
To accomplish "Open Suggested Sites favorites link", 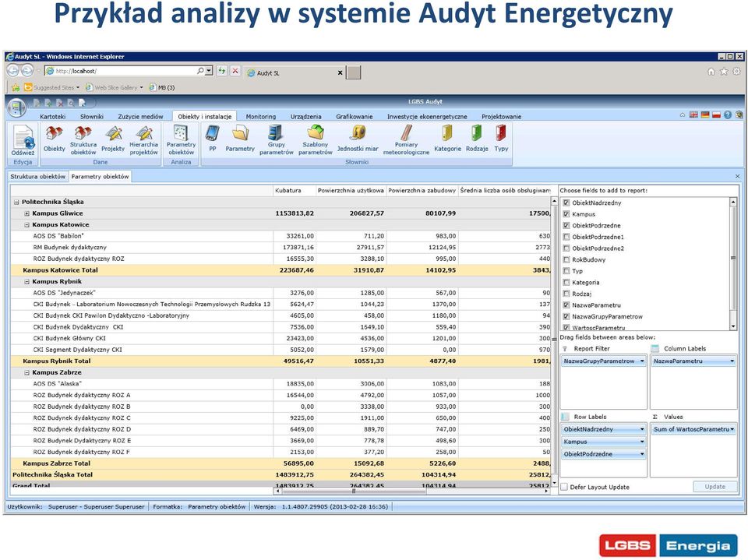I will pos(52,88).
